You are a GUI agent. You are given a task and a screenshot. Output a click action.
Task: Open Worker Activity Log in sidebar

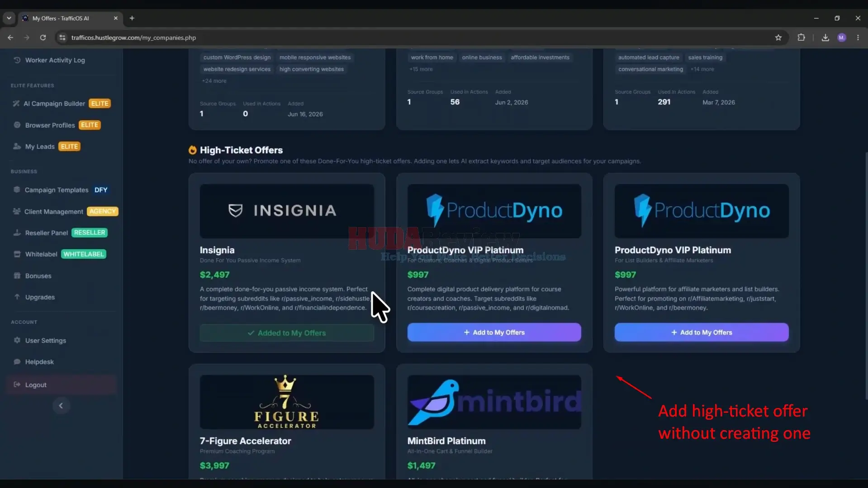coord(55,60)
